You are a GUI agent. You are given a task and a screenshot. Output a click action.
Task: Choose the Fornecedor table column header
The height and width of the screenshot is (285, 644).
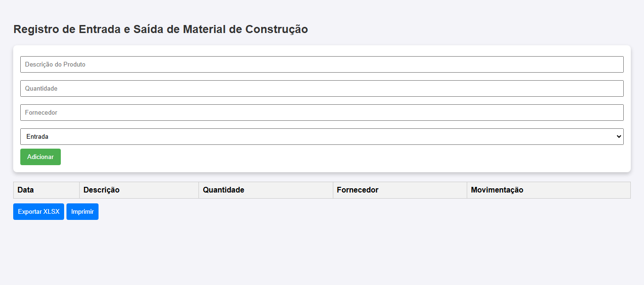click(x=357, y=190)
